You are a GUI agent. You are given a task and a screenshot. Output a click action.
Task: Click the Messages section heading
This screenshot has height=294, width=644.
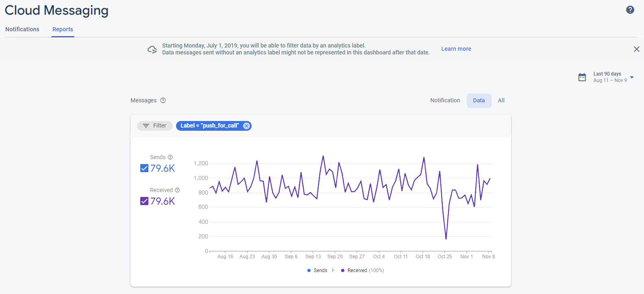(144, 100)
